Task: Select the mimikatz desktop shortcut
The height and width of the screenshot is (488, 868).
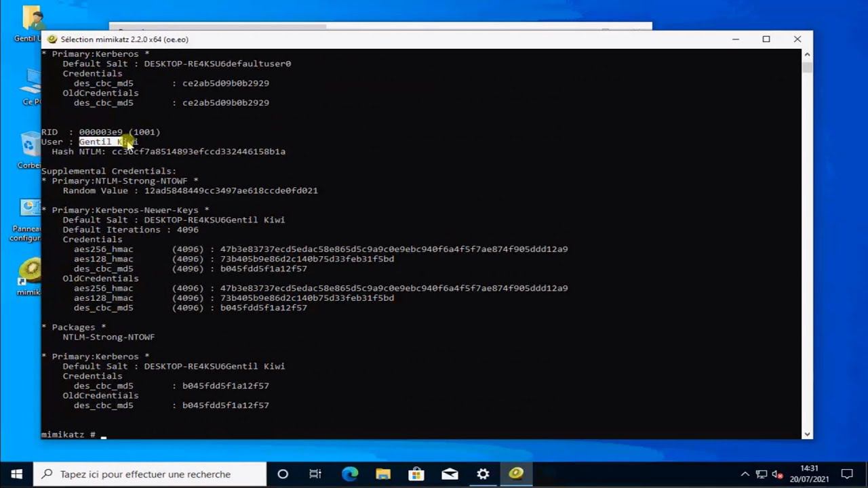Action: [x=29, y=277]
